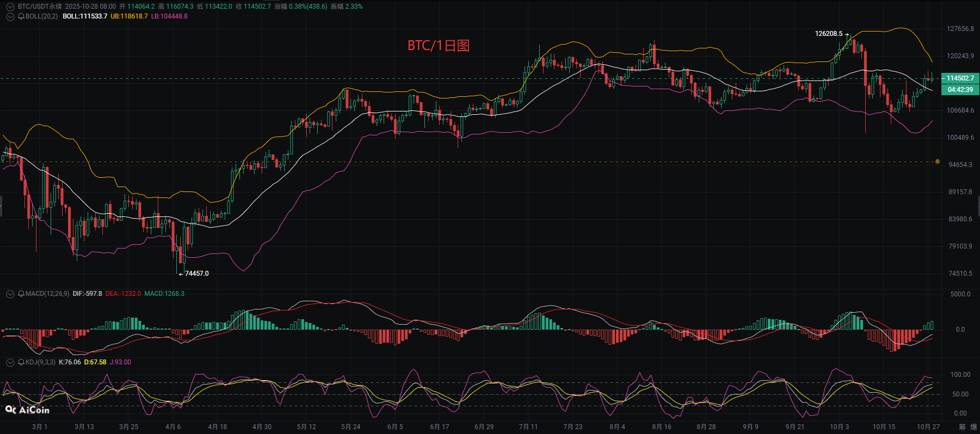Click the countdown timer 04:42:39 label

click(x=960, y=90)
